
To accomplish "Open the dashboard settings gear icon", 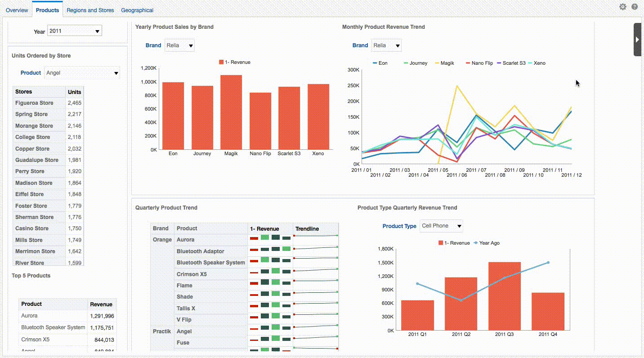I will point(623,7).
